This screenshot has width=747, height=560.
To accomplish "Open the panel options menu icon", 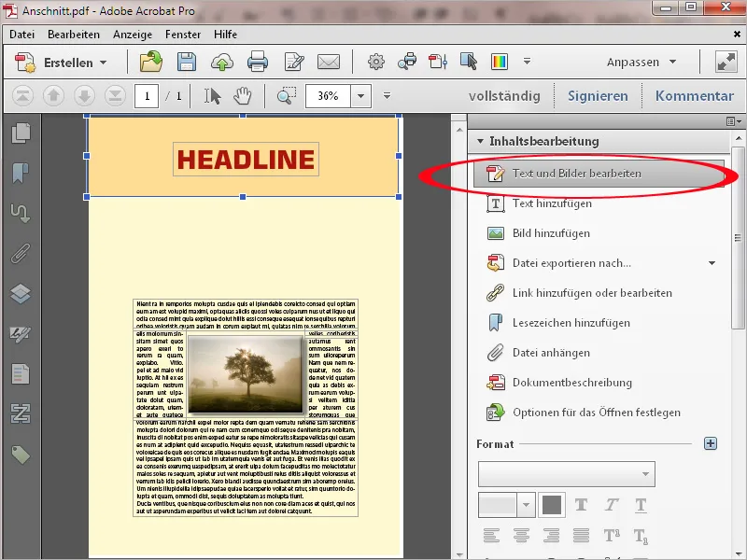I will [x=734, y=121].
